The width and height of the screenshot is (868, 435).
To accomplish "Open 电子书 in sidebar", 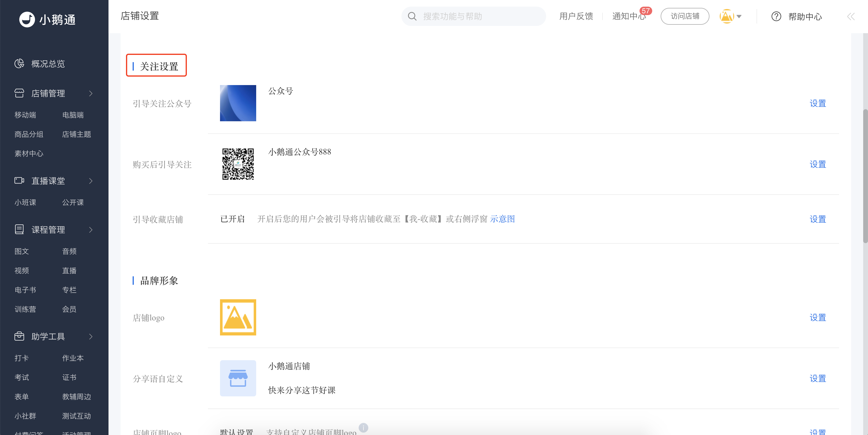I will [x=25, y=290].
